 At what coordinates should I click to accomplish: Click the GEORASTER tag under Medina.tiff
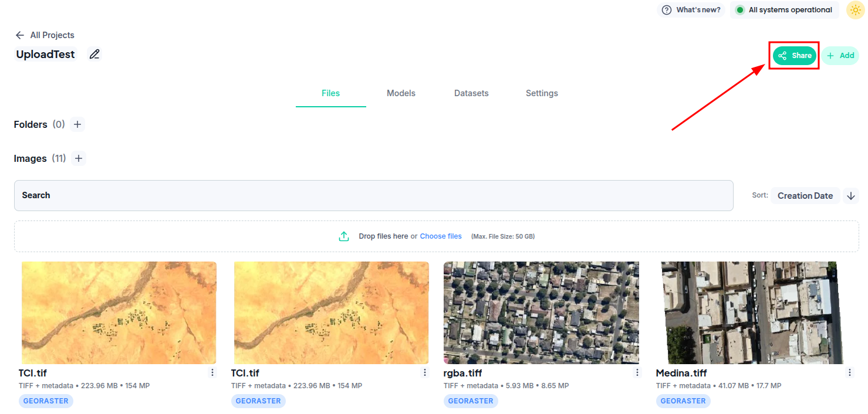click(683, 401)
